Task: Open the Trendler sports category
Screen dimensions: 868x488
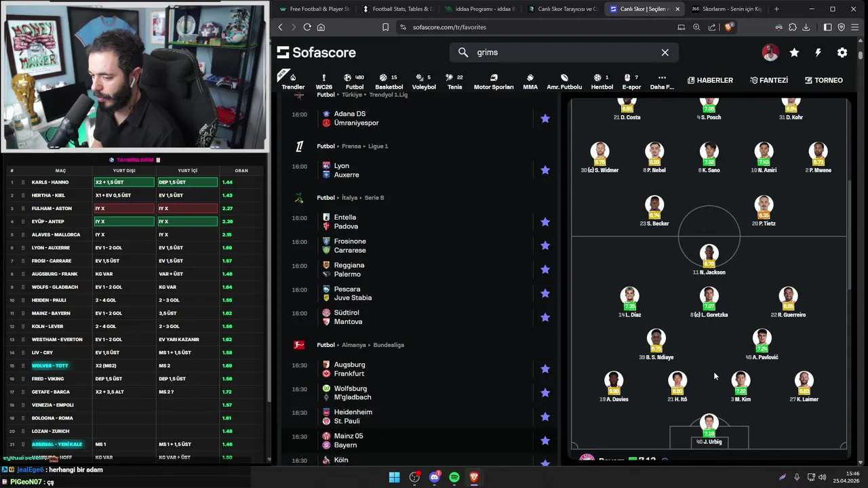Action: click(293, 81)
